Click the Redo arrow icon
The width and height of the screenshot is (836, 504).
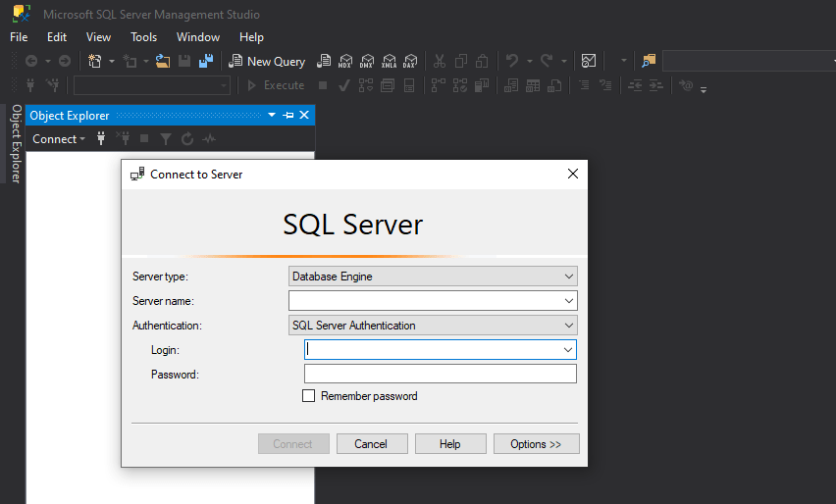[547, 61]
